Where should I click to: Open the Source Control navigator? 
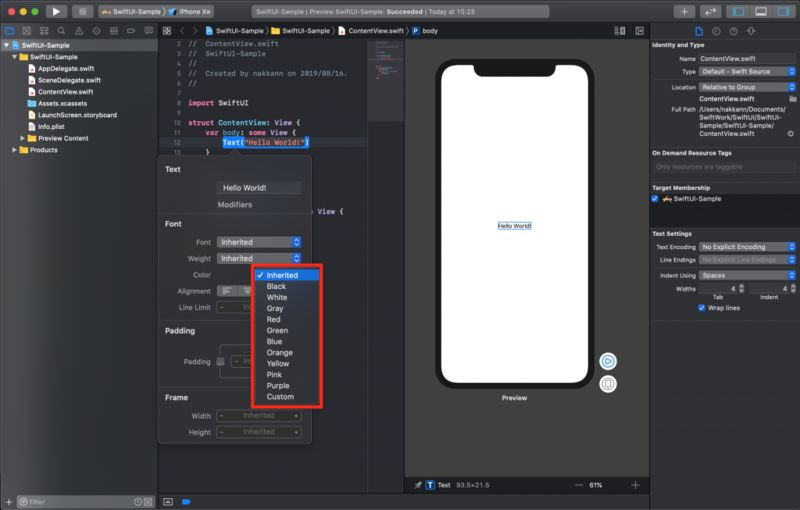click(27, 31)
